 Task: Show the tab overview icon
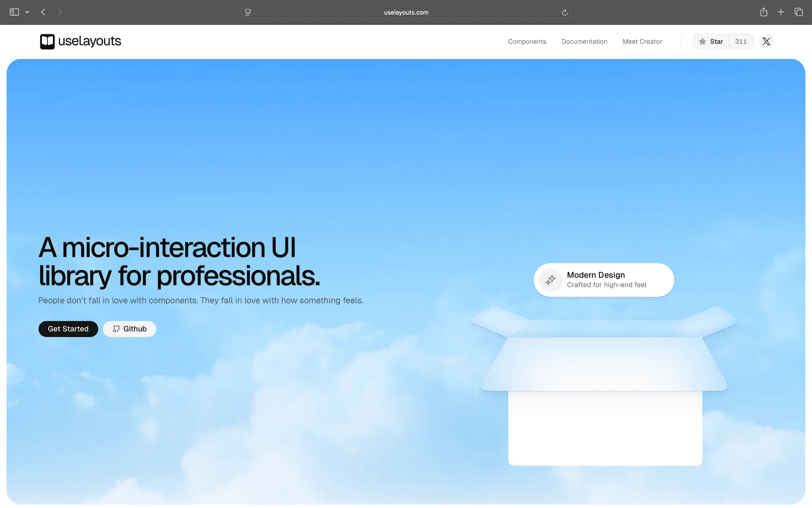(x=798, y=12)
